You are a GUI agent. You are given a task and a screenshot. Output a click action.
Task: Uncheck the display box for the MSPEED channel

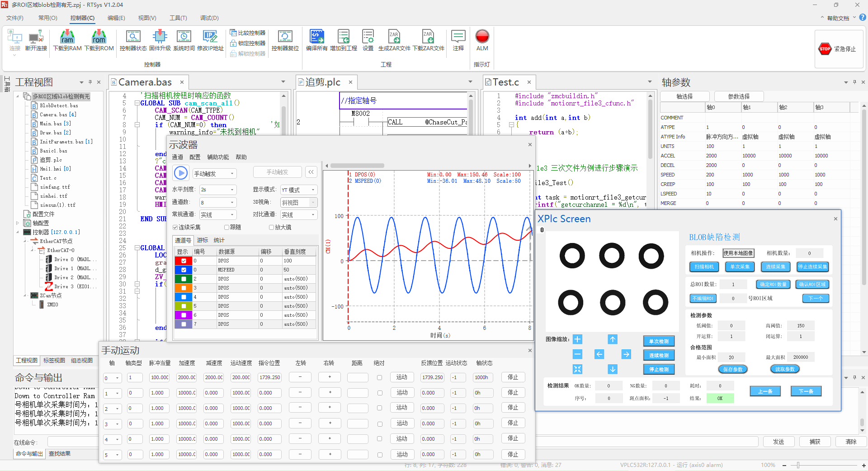(x=184, y=270)
